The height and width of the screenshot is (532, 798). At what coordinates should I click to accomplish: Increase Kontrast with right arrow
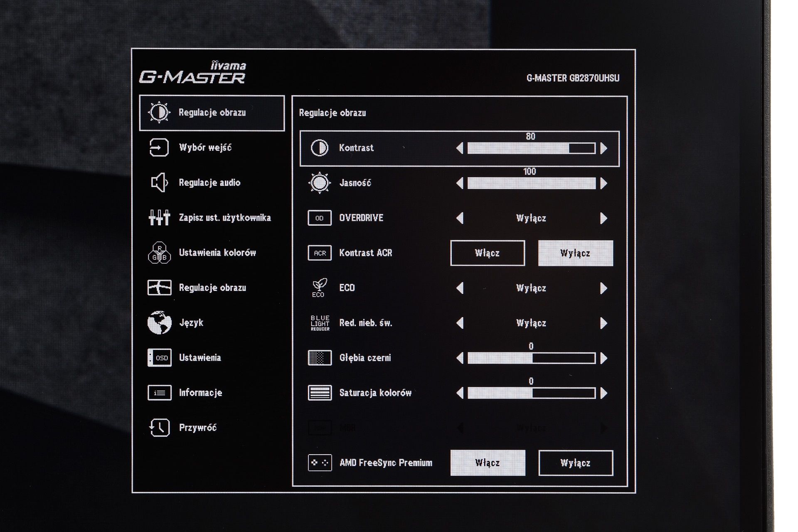click(604, 148)
